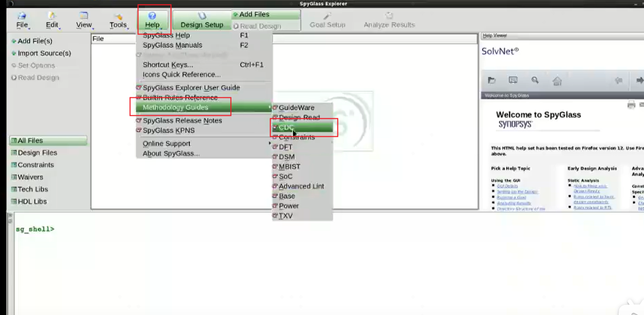Screen dimensions: 644x315
Task: Choose Icons Quick Reference menu entry
Action: click(204, 74)
